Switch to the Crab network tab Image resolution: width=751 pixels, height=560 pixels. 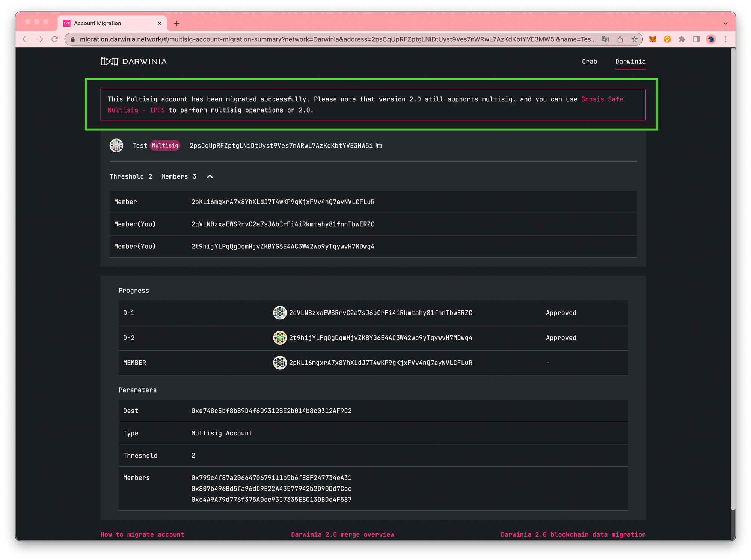pos(589,62)
